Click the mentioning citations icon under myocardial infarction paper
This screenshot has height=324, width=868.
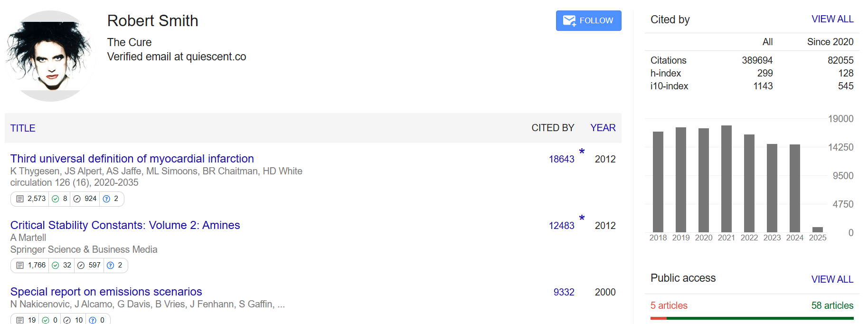[77, 199]
